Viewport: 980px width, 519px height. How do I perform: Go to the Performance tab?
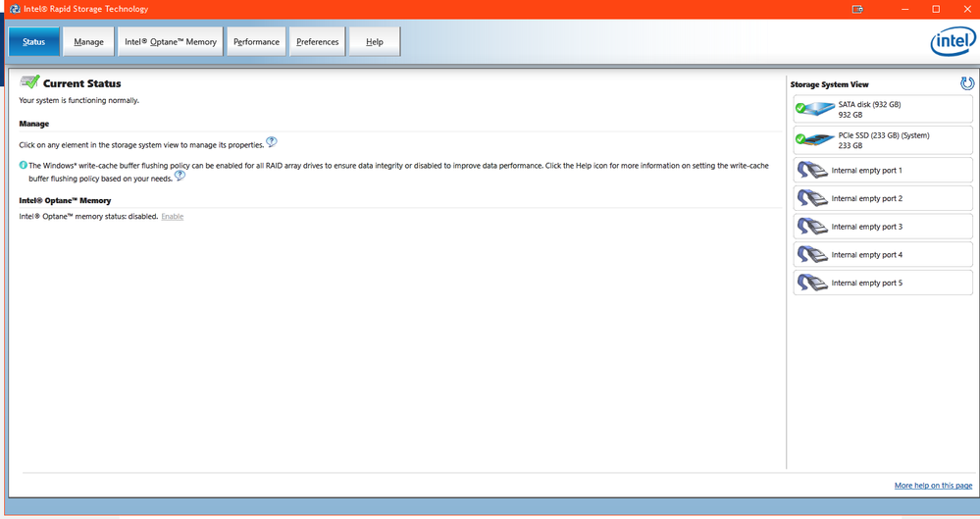[256, 42]
